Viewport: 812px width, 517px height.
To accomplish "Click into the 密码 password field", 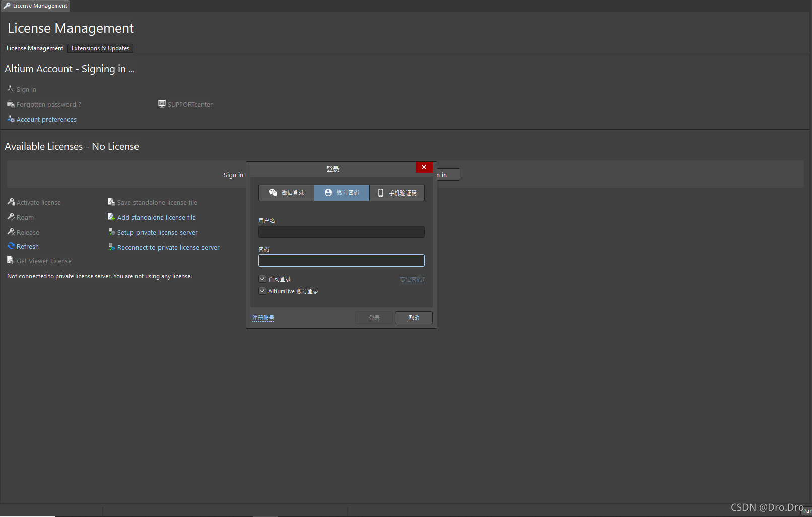I will pos(341,261).
